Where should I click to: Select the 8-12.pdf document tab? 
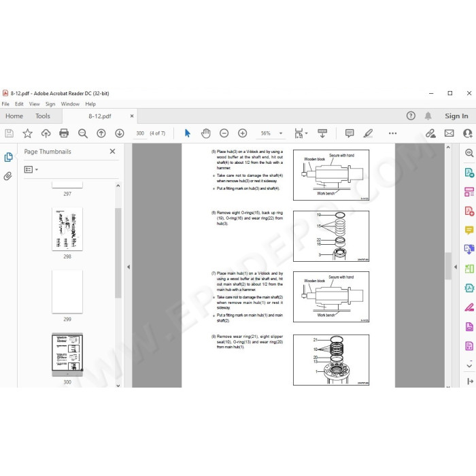[99, 116]
